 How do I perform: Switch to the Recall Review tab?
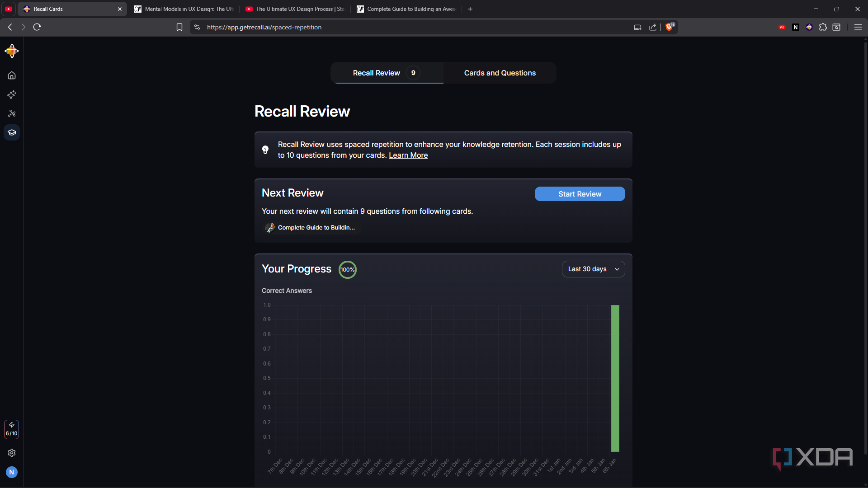point(387,73)
